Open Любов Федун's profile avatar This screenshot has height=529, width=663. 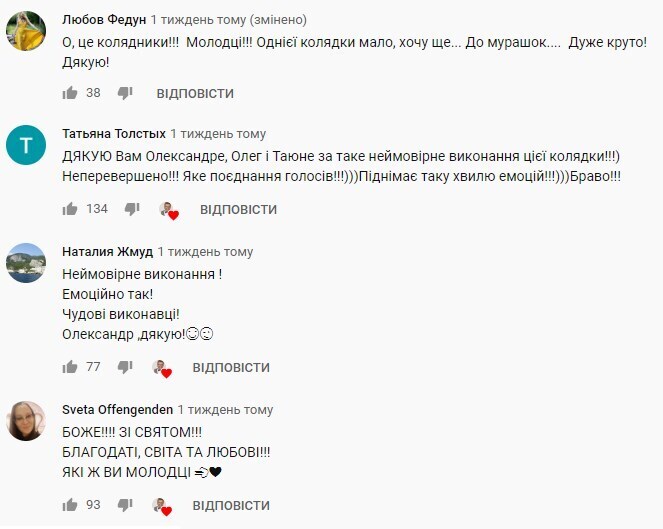tap(26, 33)
